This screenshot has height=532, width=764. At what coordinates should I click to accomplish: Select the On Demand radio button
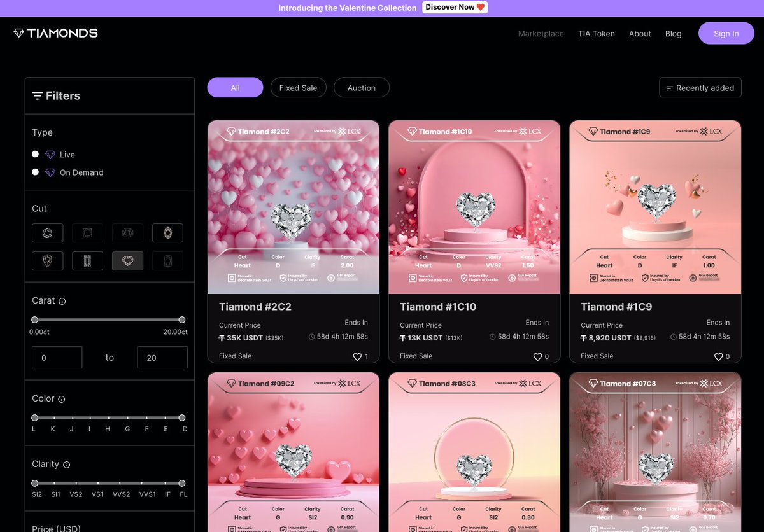tap(36, 172)
